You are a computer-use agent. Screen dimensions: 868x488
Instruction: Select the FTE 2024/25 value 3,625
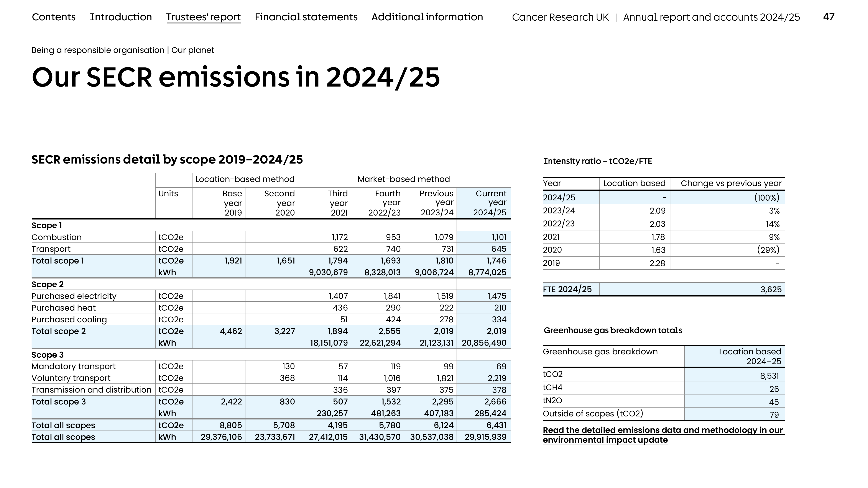tap(771, 290)
